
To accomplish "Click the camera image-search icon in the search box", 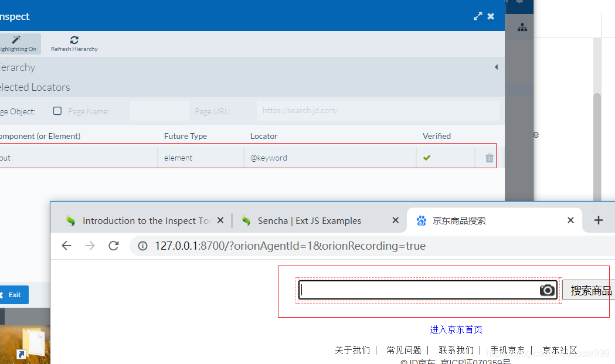I will (547, 290).
